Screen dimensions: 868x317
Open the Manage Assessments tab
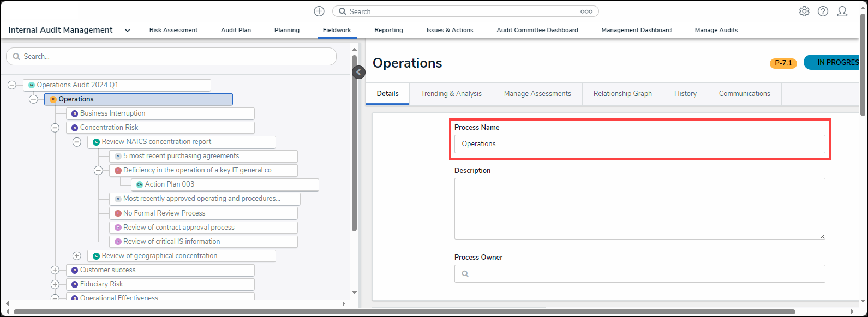coord(537,94)
